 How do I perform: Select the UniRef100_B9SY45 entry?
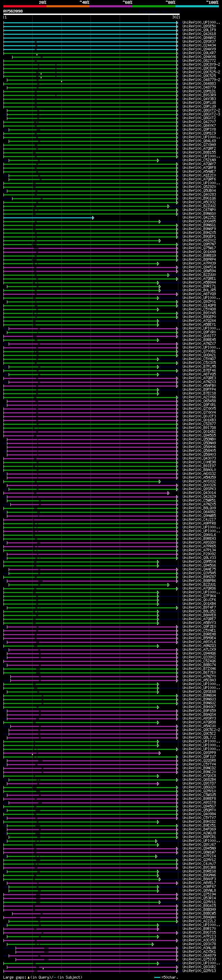pos(199,313)
